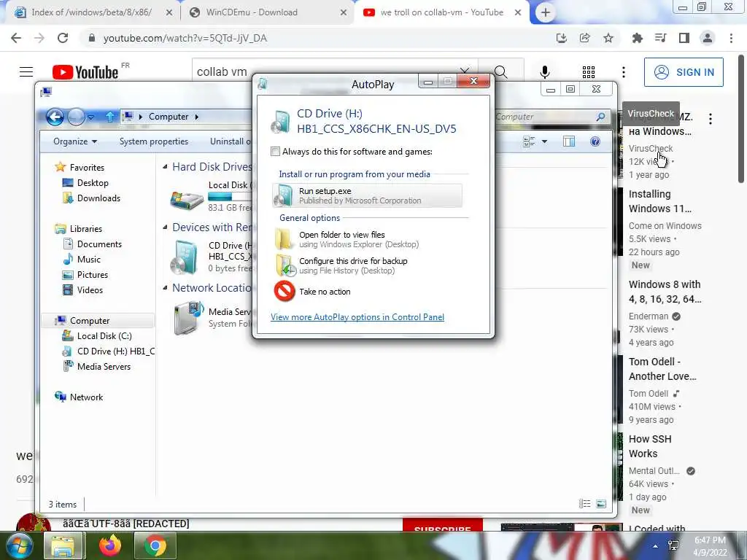Collapse Network Location group
747x560 pixels.
[x=166, y=287]
